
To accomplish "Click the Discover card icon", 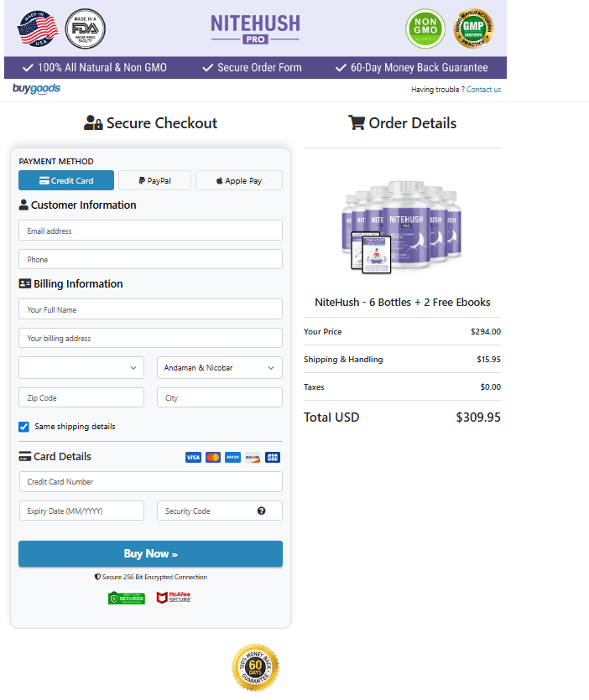I will point(252,457).
